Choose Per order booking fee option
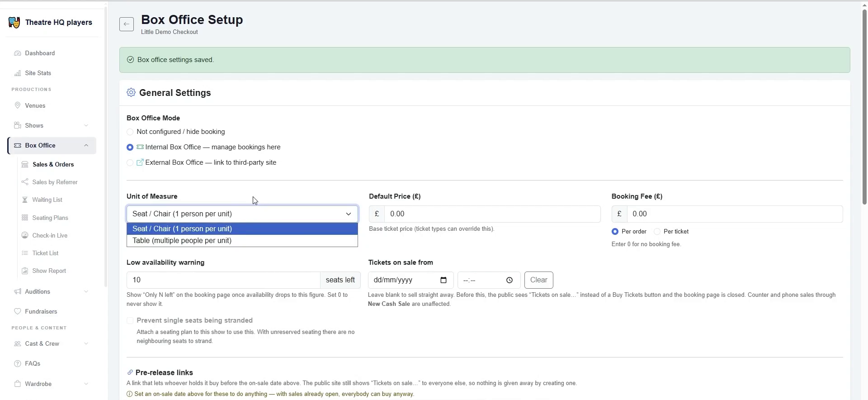Viewport: 868px width, 400px height. click(x=615, y=231)
